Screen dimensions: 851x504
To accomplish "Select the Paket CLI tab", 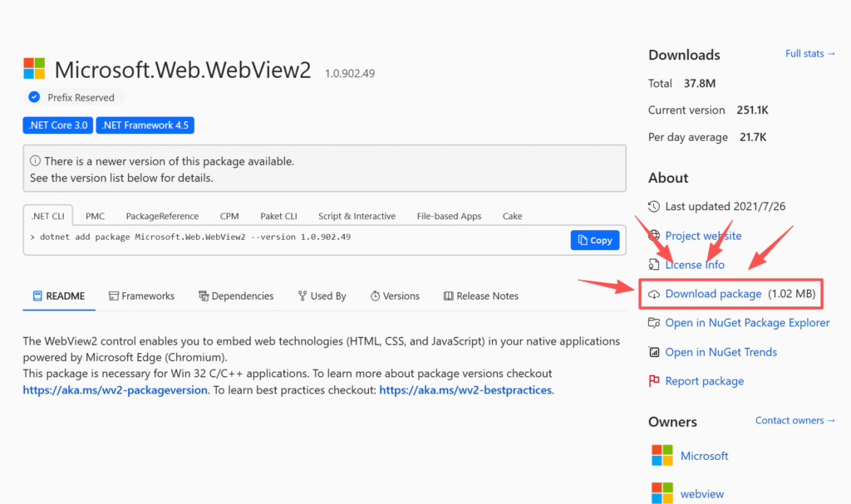I will (278, 216).
